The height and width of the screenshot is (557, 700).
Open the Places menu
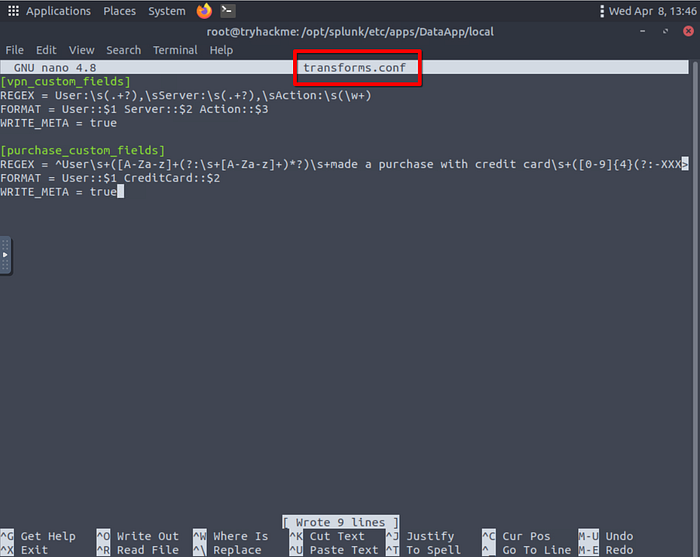[x=119, y=11]
